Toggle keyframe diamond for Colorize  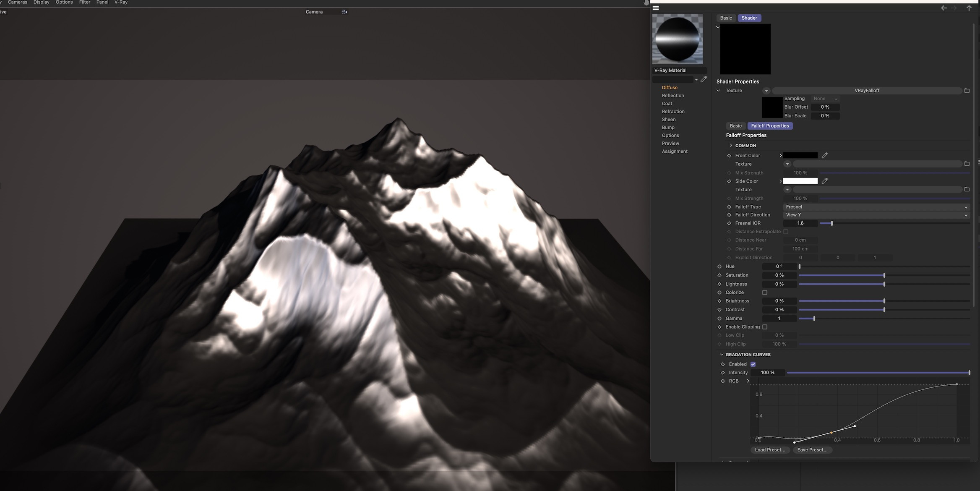719,293
